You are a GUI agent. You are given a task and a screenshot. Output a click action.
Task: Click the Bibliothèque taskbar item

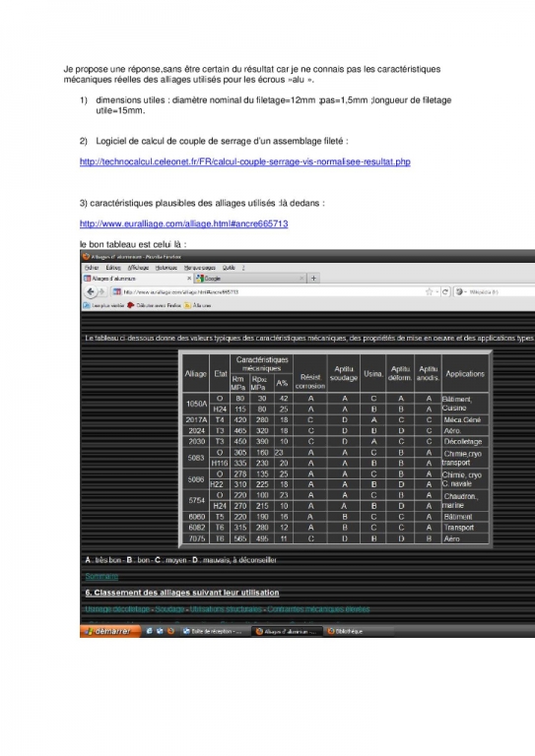pyautogui.click(x=346, y=631)
